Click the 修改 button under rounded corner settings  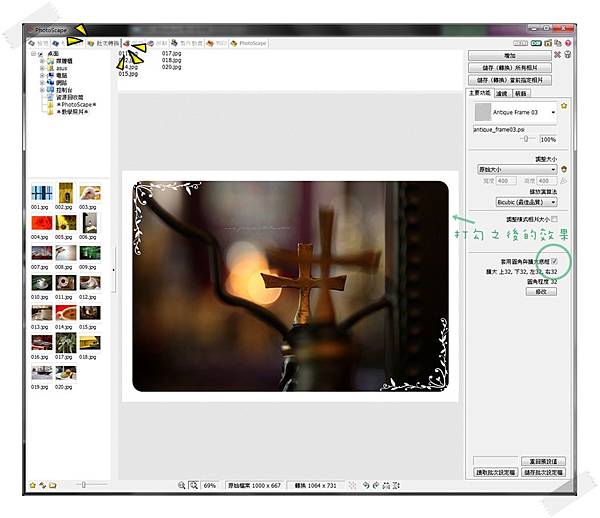pyautogui.click(x=541, y=292)
